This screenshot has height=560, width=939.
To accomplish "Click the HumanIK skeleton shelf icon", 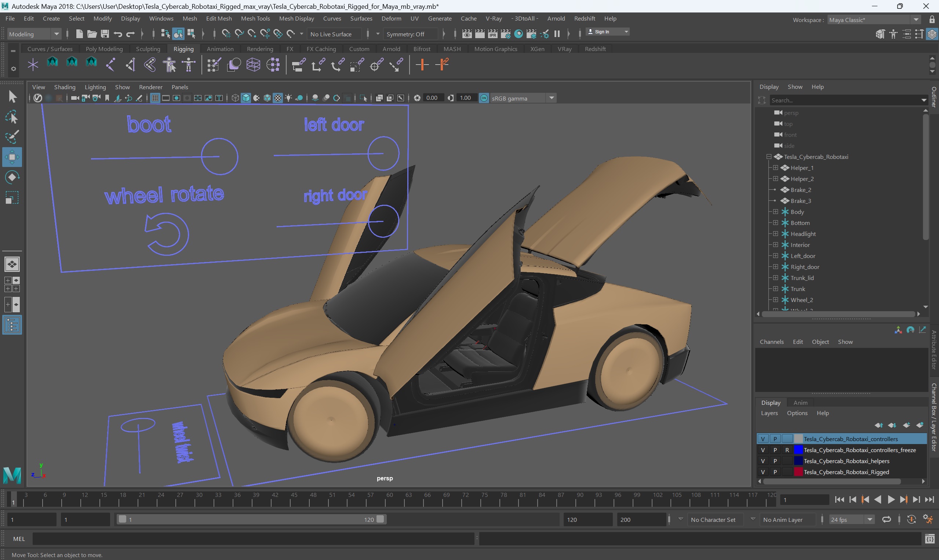I will pyautogui.click(x=189, y=65).
